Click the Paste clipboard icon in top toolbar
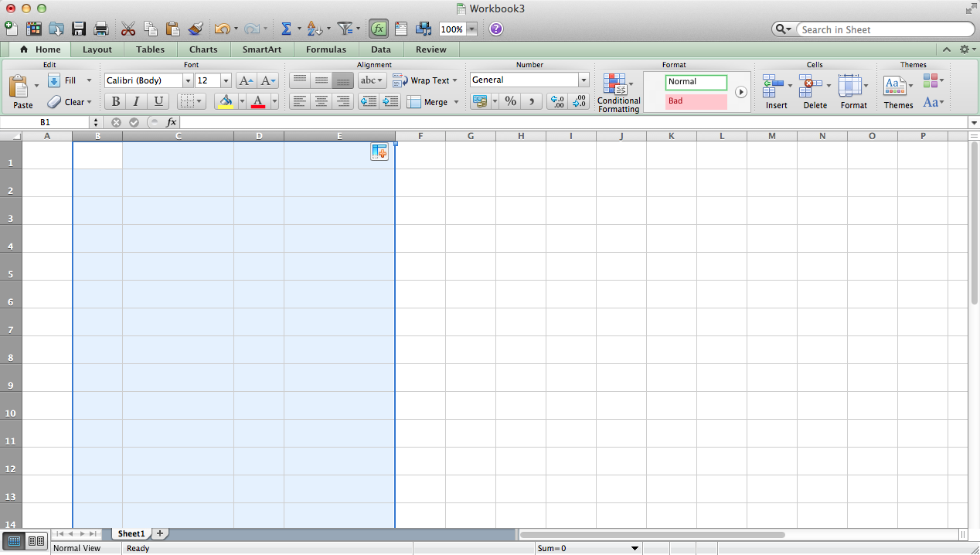 click(x=173, y=29)
